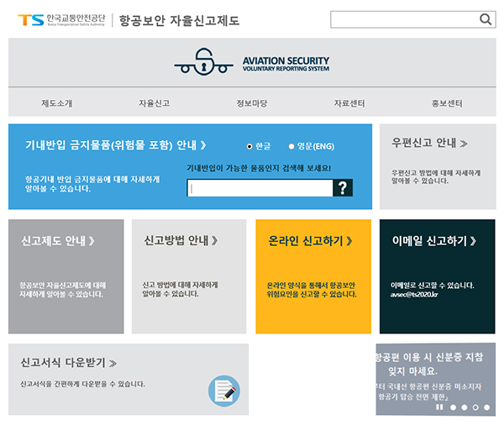504x425 pixels.
Task: Open the 온라인 신고하기 tile
Action: click(312, 276)
